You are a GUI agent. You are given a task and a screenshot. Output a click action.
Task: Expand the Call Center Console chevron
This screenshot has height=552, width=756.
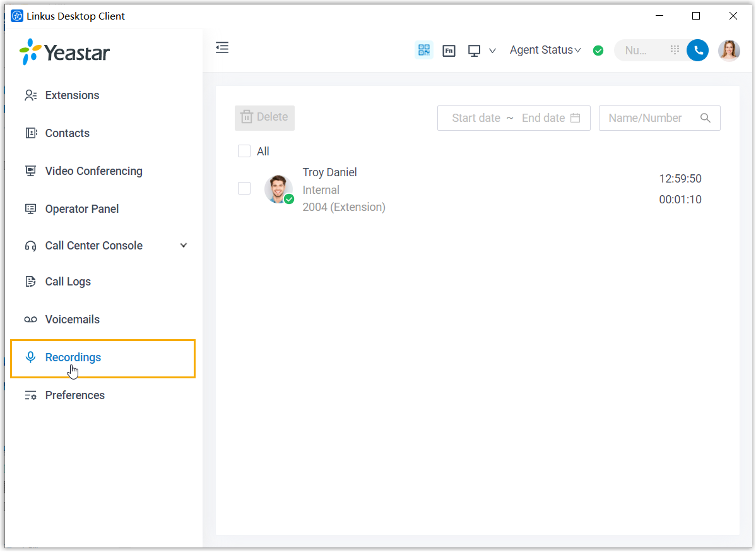184,246
